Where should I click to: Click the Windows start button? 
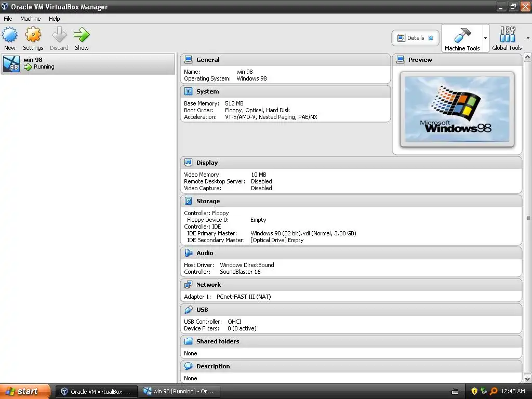[25, 392]
